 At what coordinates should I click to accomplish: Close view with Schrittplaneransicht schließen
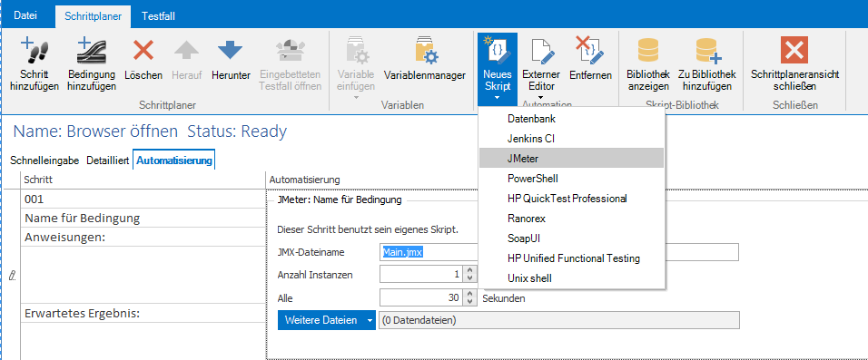click(x=794, y=50)
